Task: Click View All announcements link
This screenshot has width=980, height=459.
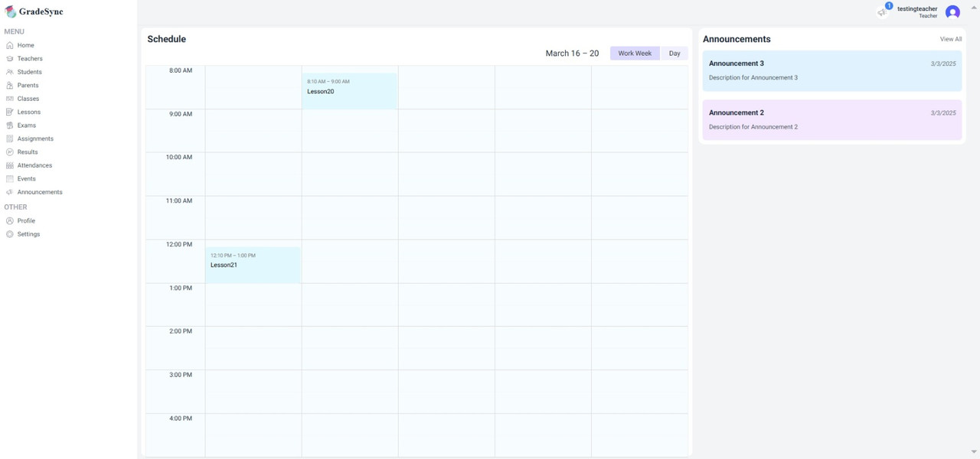Action: 951,39
